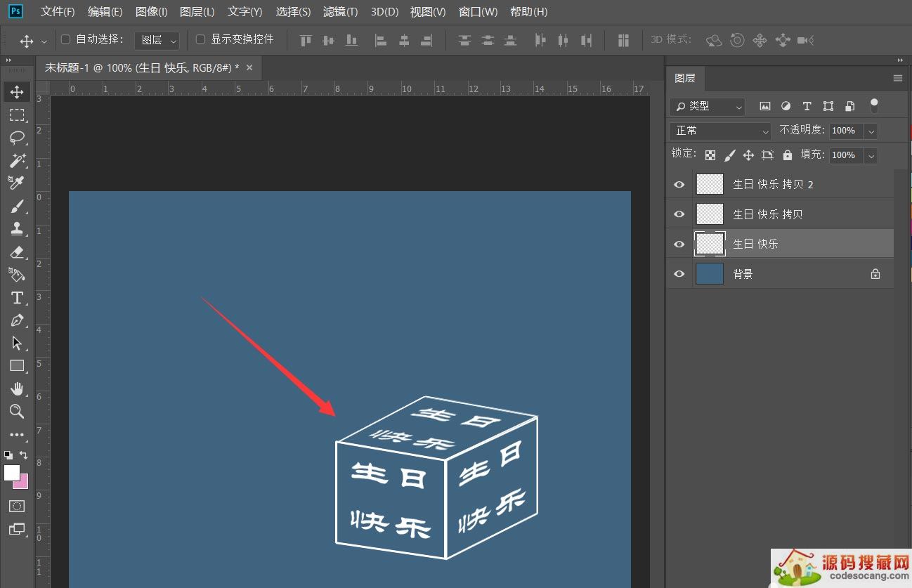Viewport: 912px width, 588px height.
Task: Click the 生日 快乐 拷贝 2 layer thumbnail
Action: [x=710, y=184]
